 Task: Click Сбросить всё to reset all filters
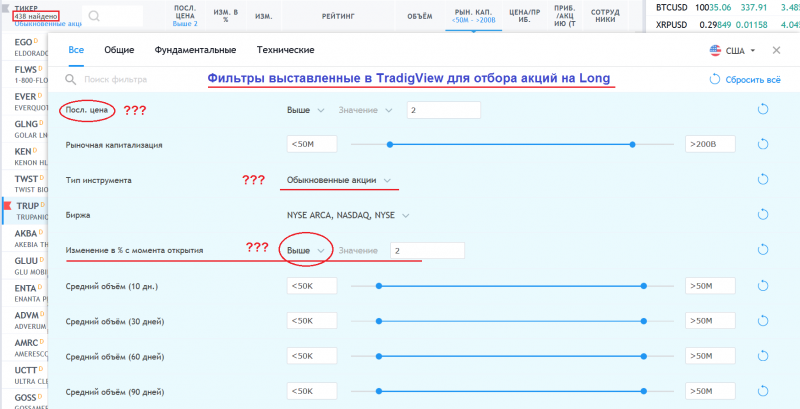[745, 80]
